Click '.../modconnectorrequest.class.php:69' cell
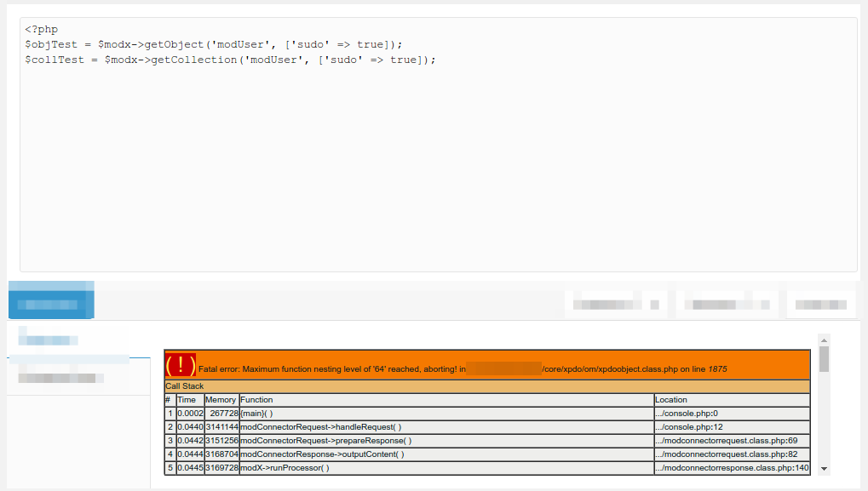 (x=733, y=441)
